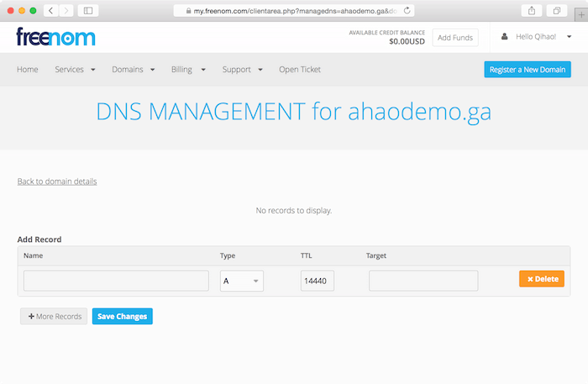Open a new tab with plus icon
This screenshot has width=588, height=384.
pos(581,15)
